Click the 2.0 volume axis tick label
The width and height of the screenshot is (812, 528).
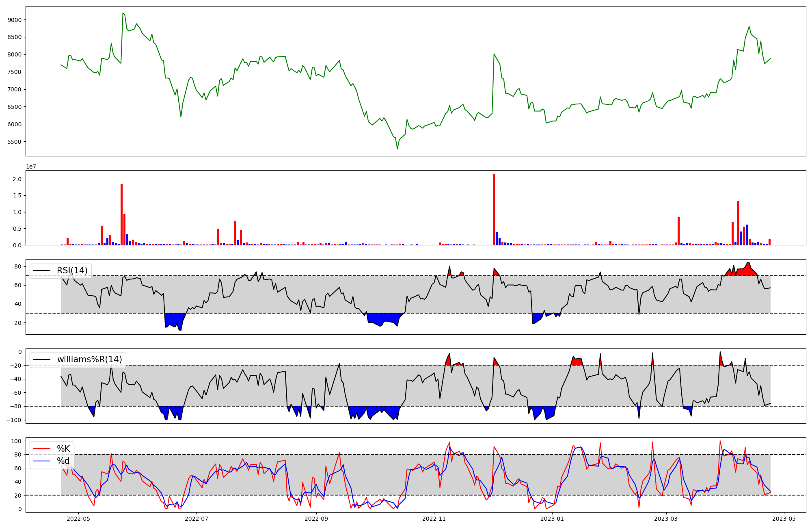click(x=17, y=179)
